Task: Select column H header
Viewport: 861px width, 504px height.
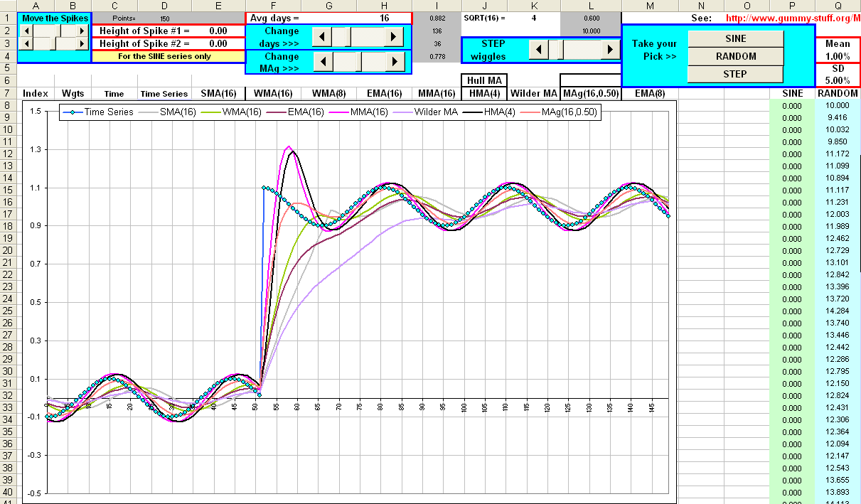Action: pos(384,6)
